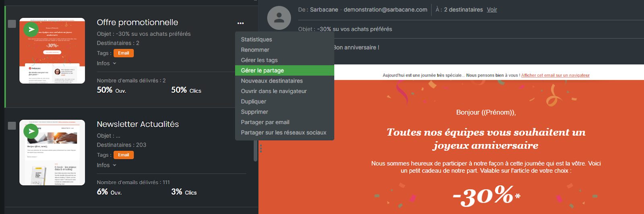Screen dimensions: 644x214
Task: Click Bonjour ((Prénom)) greeting in preview
Action: 486,112
